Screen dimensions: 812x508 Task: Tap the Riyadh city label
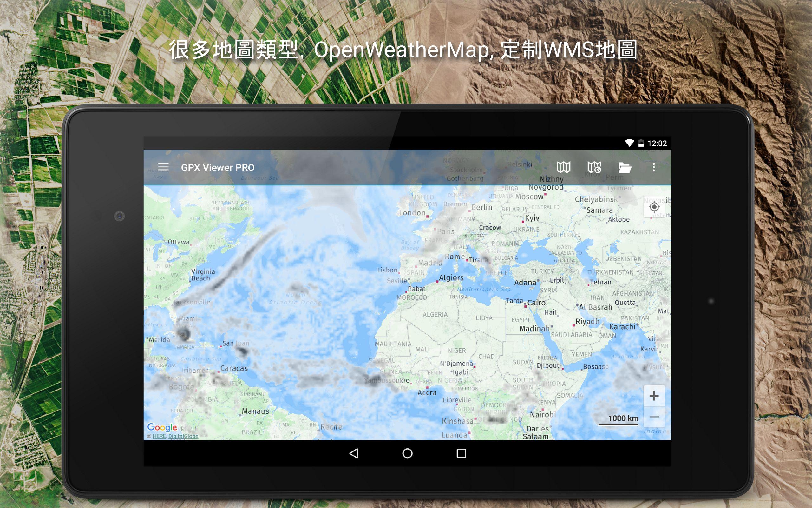(587, 322)
